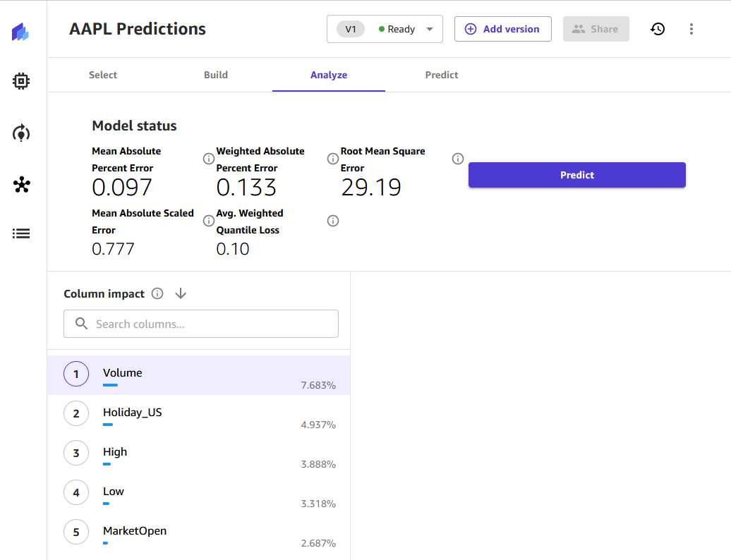Click the rank 4 circle badge

(76, 492)
